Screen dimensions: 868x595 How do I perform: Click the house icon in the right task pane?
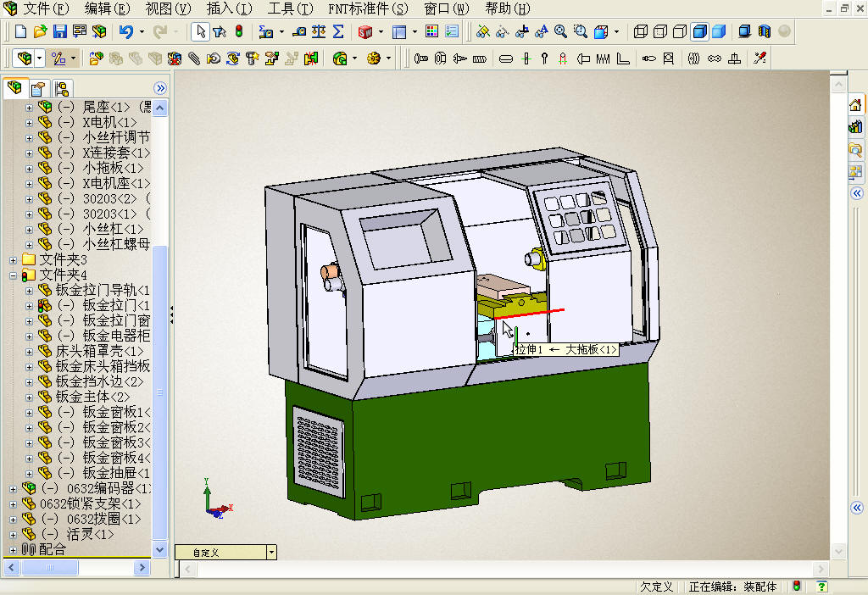tap(855, 105)
